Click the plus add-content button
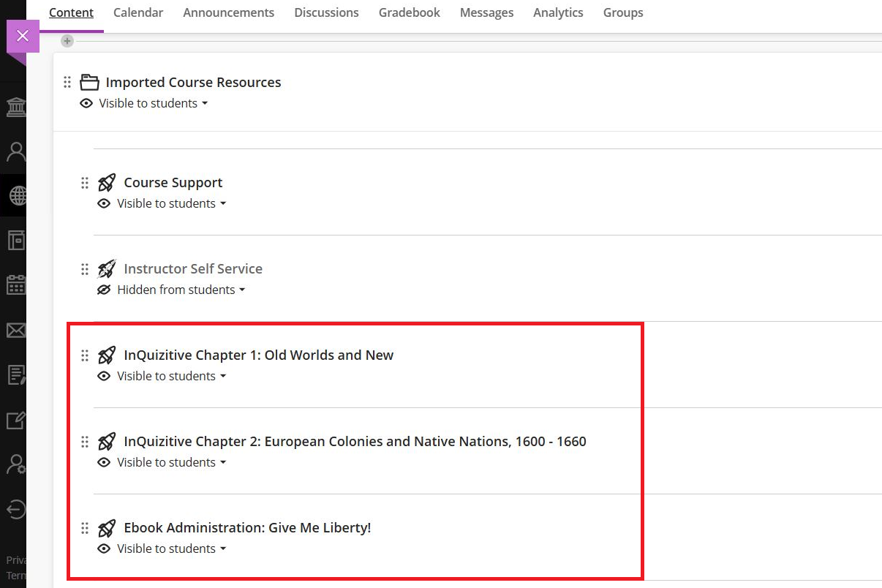 67,41
